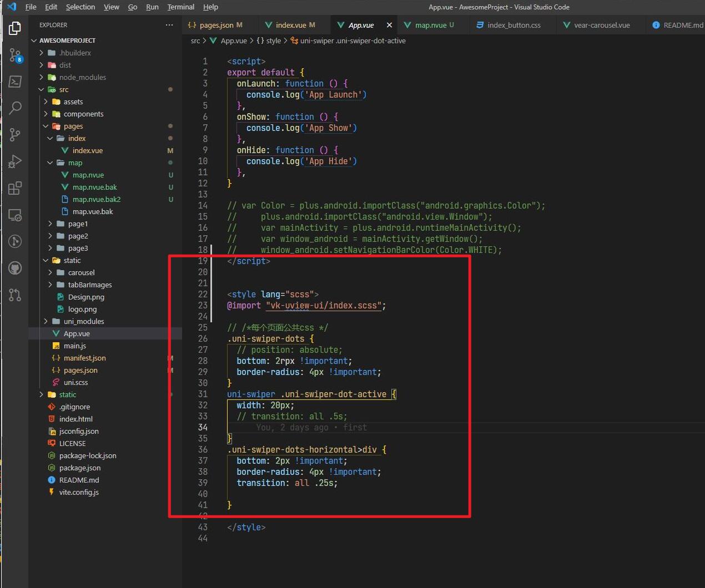Viewport: 705px width, 588px height.
Task: Collapse the src folder
Action: click(x=64, y=89)
